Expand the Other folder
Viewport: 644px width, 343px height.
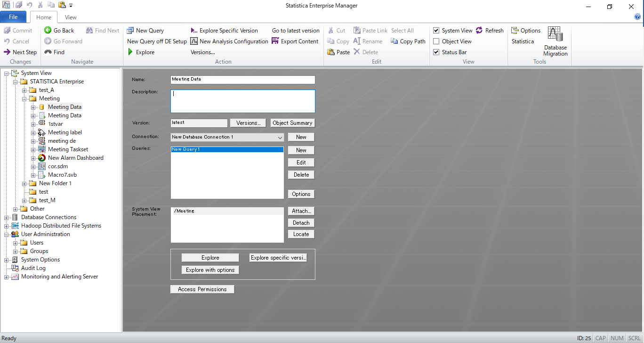pyautogui.click(x=16, y=209)
